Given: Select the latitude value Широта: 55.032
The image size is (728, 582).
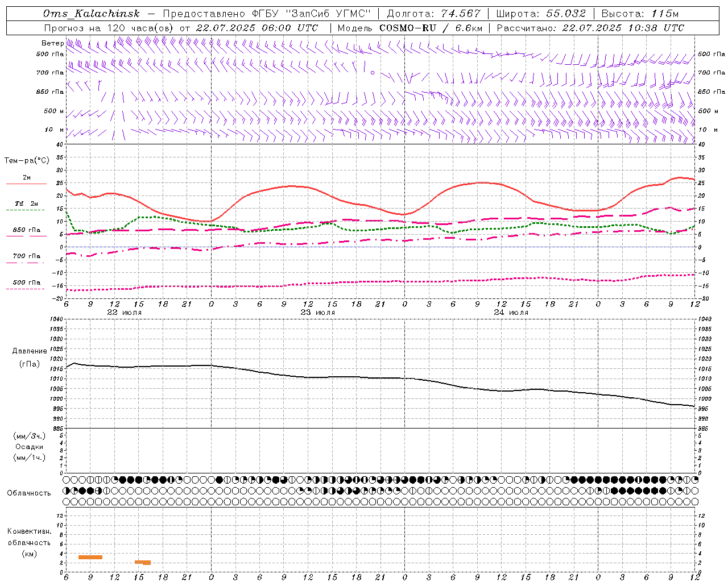Looking at the screenshot, I should coord(541,14).
